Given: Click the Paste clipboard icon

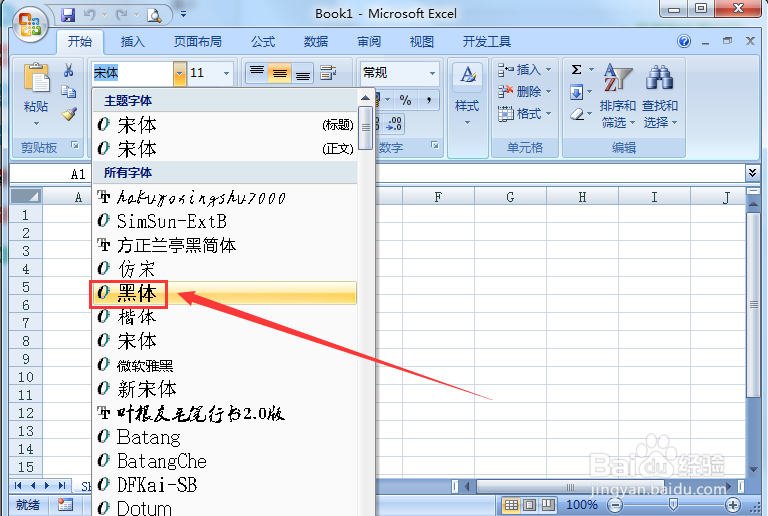Looking at the screenshot, I should (36, 77).
